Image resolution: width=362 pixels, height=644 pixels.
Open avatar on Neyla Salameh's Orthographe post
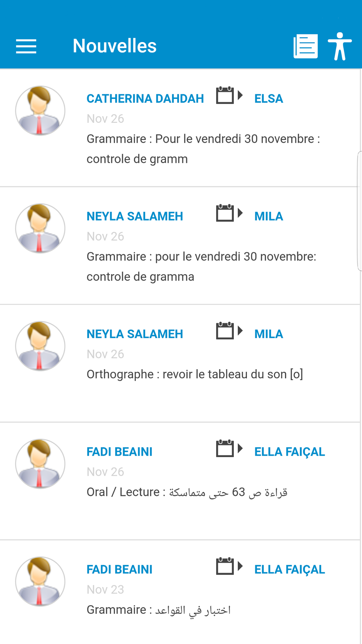coord(40,346)
